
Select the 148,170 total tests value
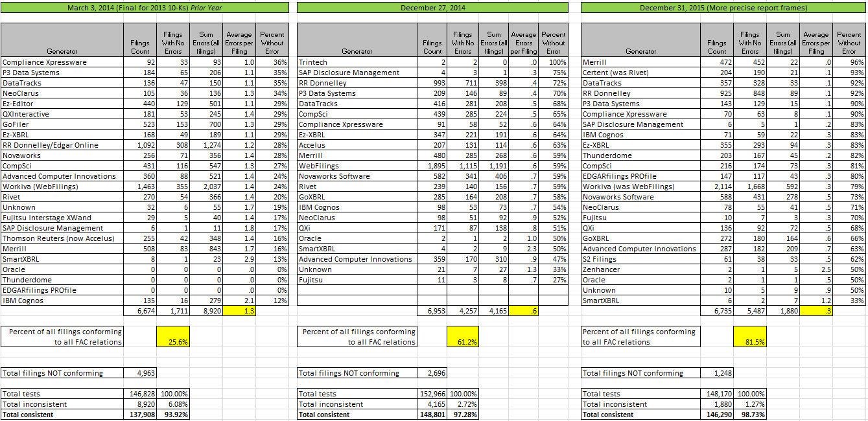(x=718, y=394)
